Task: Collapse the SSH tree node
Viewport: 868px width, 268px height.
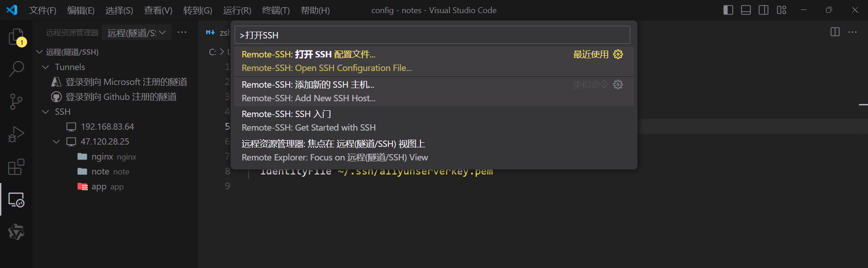Action: (x=45, y=112)
